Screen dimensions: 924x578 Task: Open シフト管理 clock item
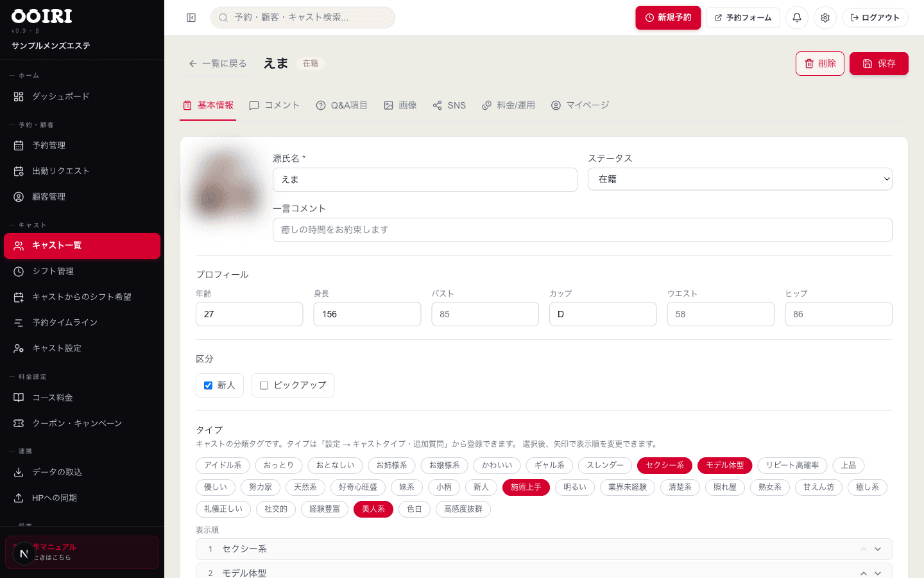(82, 272)
